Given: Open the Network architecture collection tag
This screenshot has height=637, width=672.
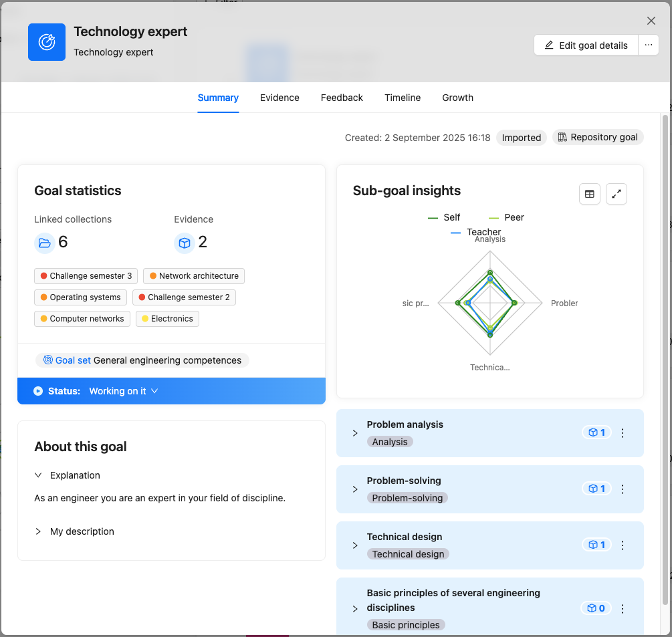Looking at the screenshot, I should [194, 276].
